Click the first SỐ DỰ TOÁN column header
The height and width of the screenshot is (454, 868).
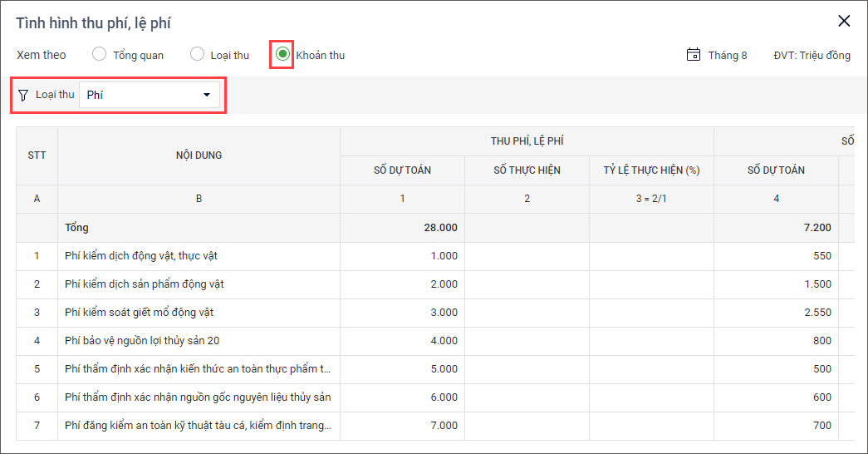(402, 170)
